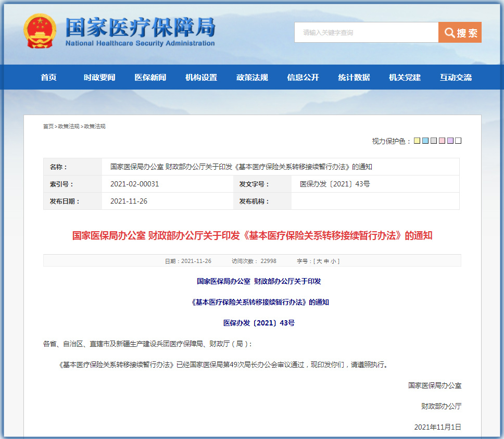The image size is (504, 439).
Task: Click the orange 搜索 search button
Action: [x=460, y=32]
